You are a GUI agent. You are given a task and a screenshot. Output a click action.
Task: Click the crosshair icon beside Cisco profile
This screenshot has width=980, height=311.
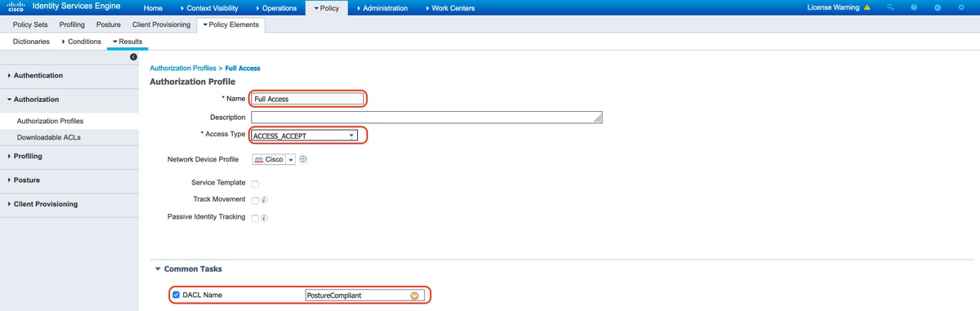point(303,159)
